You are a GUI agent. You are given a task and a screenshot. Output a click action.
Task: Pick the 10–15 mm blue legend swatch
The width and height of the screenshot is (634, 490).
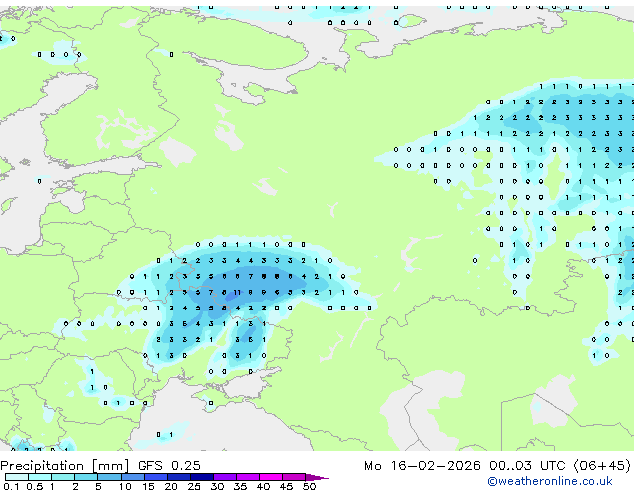pos(132,477)
